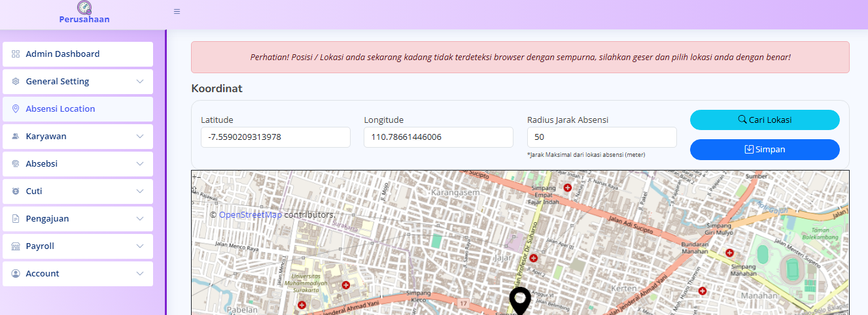This screenshot has width=868, height=315.
Task: Click the General Setting gear icon
Action: [x=16, y=82]
